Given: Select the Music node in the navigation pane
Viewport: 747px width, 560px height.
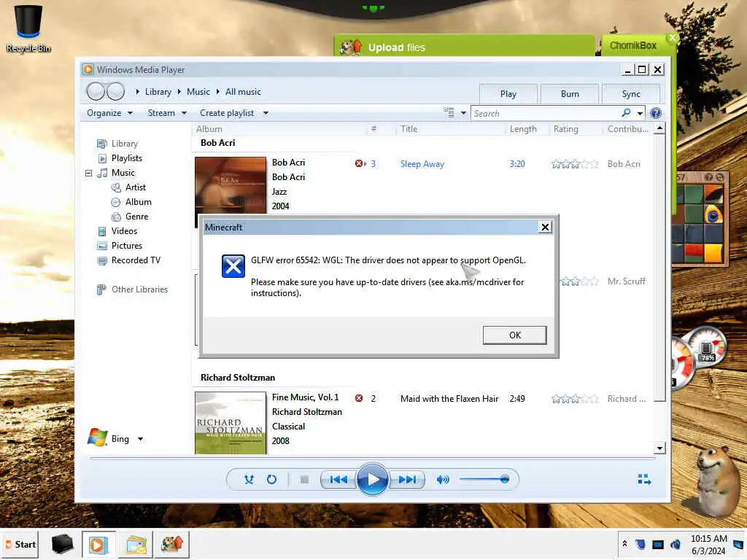Looking at the screenshot, I should tap(116, 173).
